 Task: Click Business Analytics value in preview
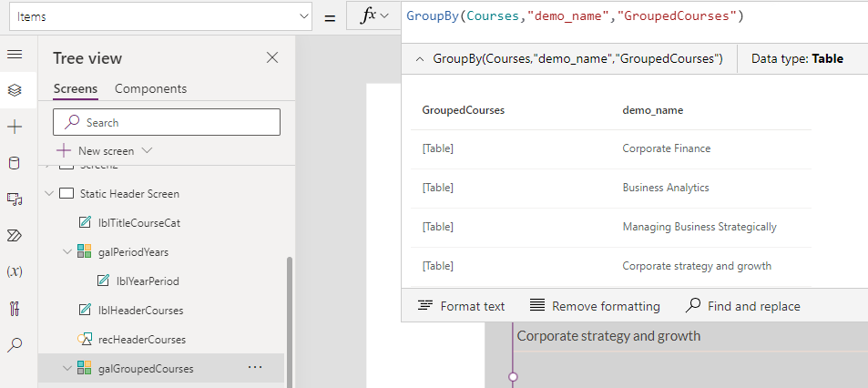(666, 188)
